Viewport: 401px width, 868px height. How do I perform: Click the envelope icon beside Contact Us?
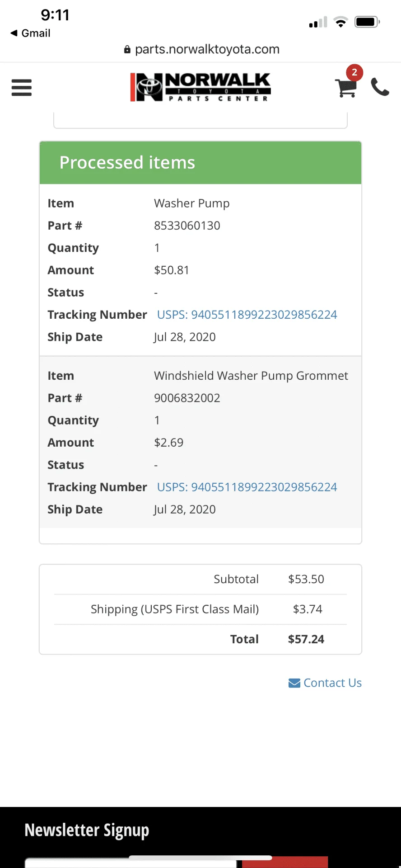pos(294,683)
